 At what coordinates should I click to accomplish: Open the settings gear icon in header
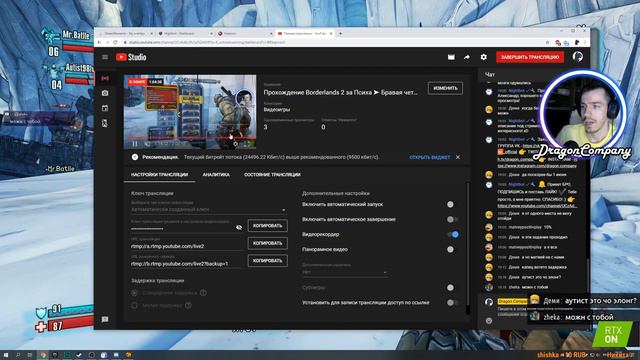click(484, 57)
